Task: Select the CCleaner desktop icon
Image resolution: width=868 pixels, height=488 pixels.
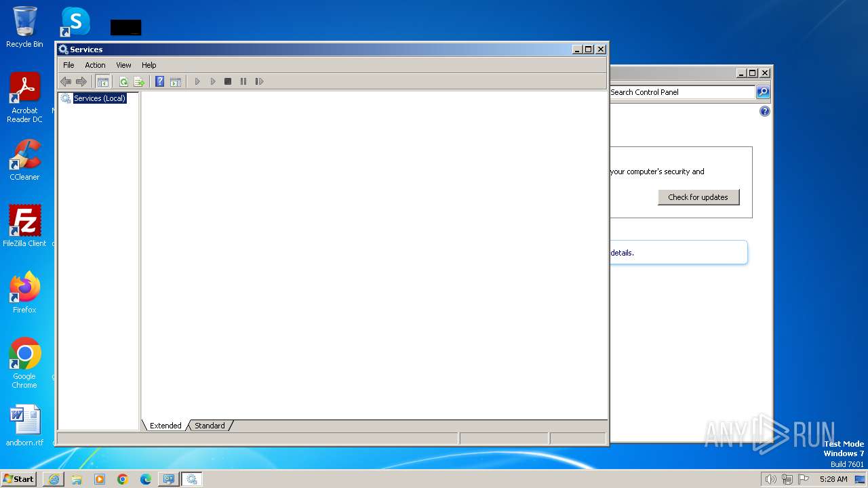Action: 24,160
